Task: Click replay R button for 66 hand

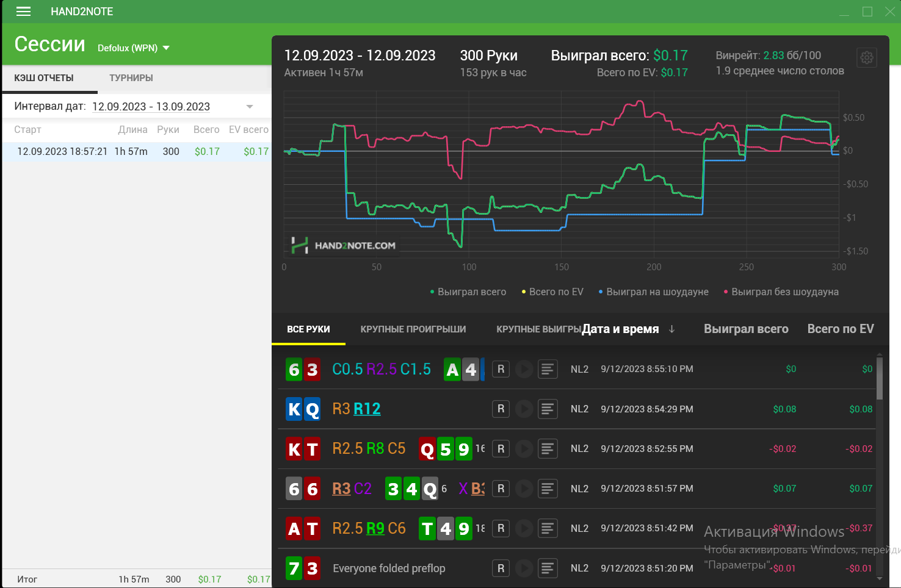Action: click(x=501, y=489)
